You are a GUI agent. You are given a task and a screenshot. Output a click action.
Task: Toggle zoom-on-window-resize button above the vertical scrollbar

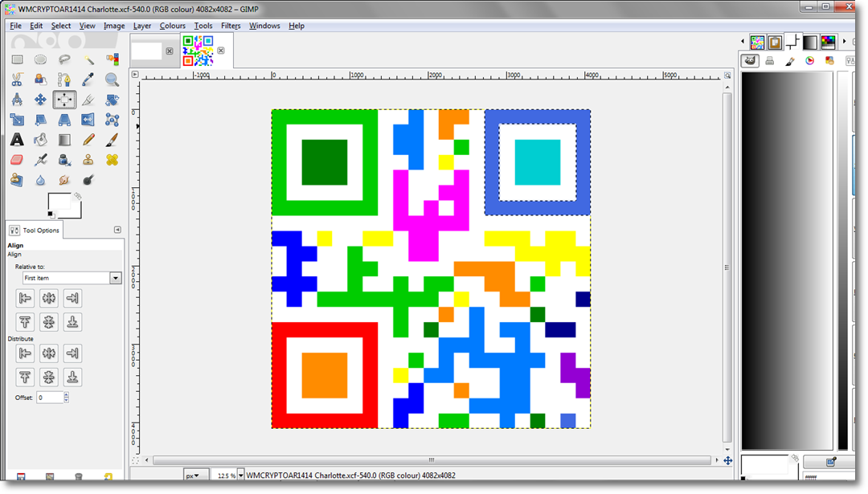(x=727, y=76)
